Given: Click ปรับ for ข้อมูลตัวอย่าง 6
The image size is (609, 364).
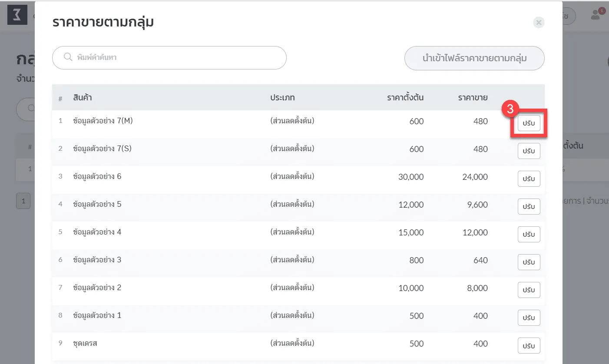Looking at the screenshot, I should 529,179.
